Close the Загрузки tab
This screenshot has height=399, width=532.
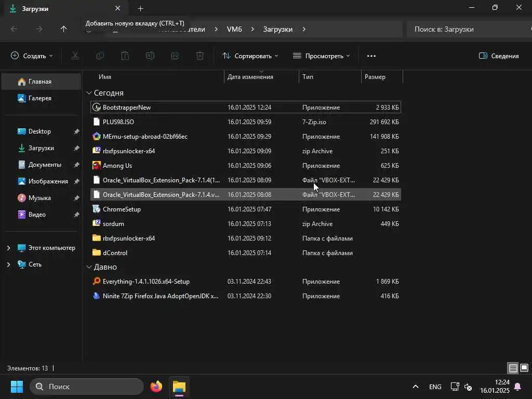[118, 8]
